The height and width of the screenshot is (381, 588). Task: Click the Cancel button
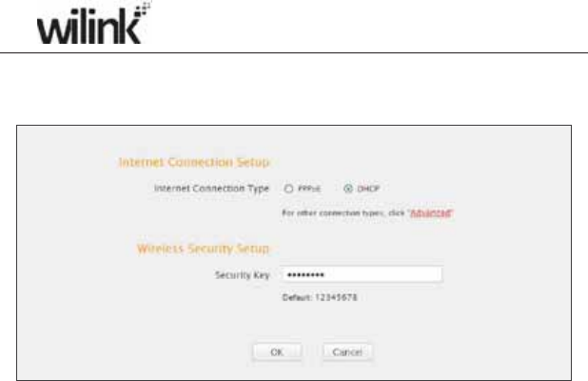(347, 352)
